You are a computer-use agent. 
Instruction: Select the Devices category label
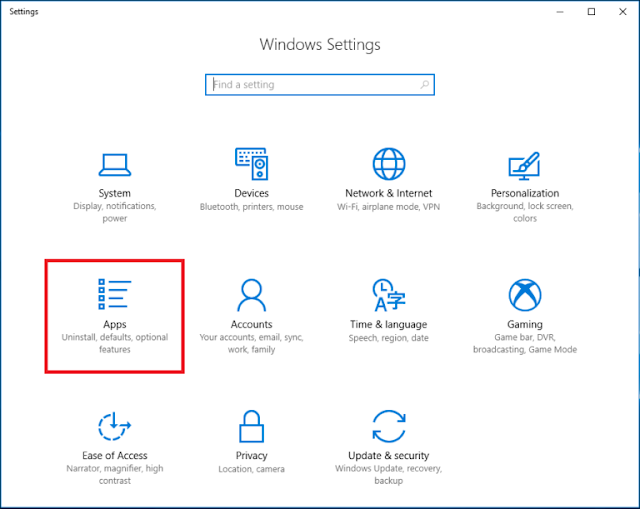click(251, 193)
